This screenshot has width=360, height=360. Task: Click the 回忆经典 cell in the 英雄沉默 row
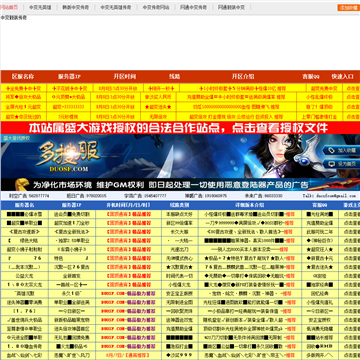pos(320,294)
